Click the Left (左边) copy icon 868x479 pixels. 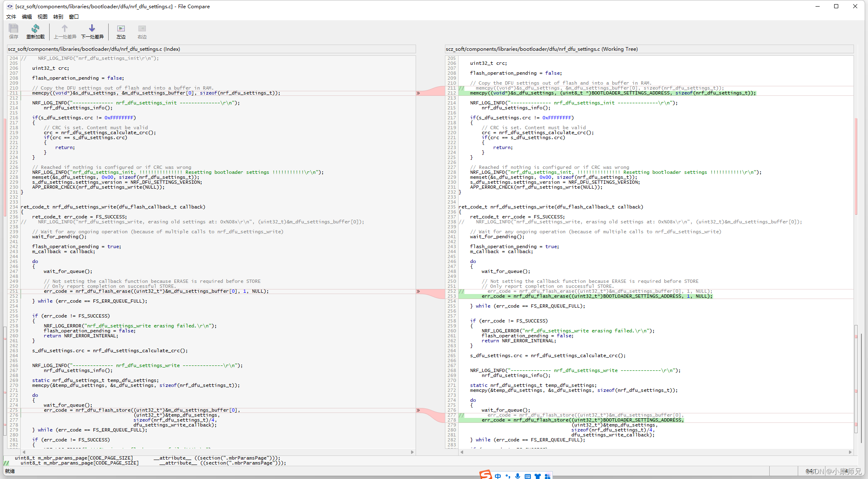pos(121,31)
